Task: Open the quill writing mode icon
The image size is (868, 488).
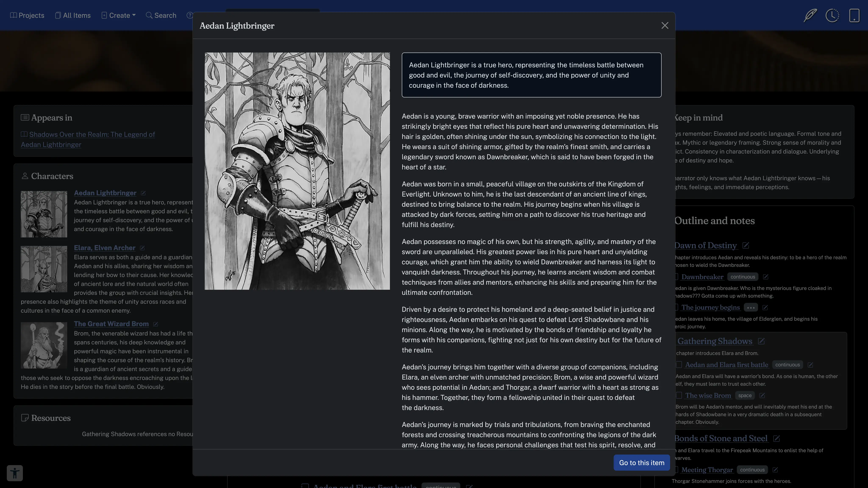Action: click(x=810, y=15)
